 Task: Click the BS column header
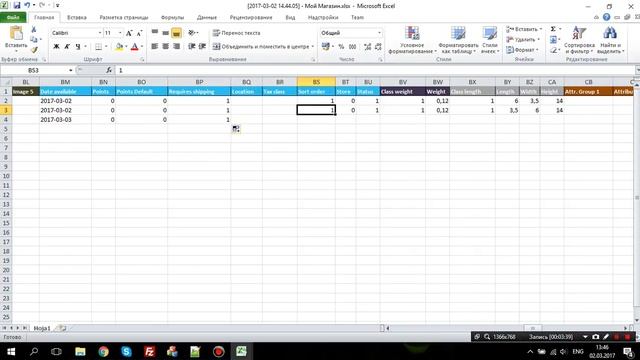tap(316, 82)
